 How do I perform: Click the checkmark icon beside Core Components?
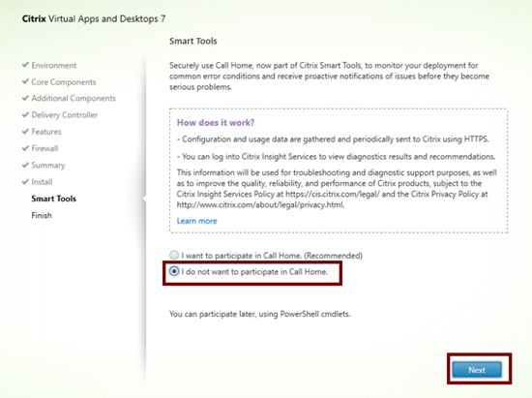point(25,81)
